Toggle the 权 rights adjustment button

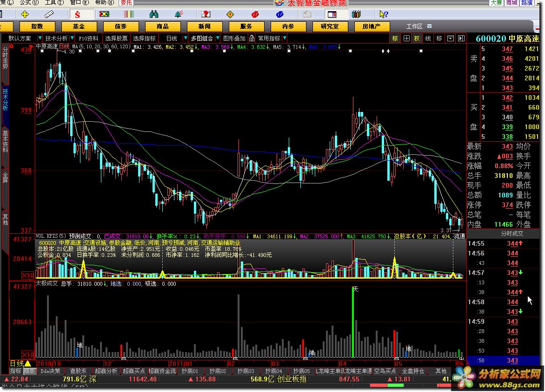click(417, 38)
